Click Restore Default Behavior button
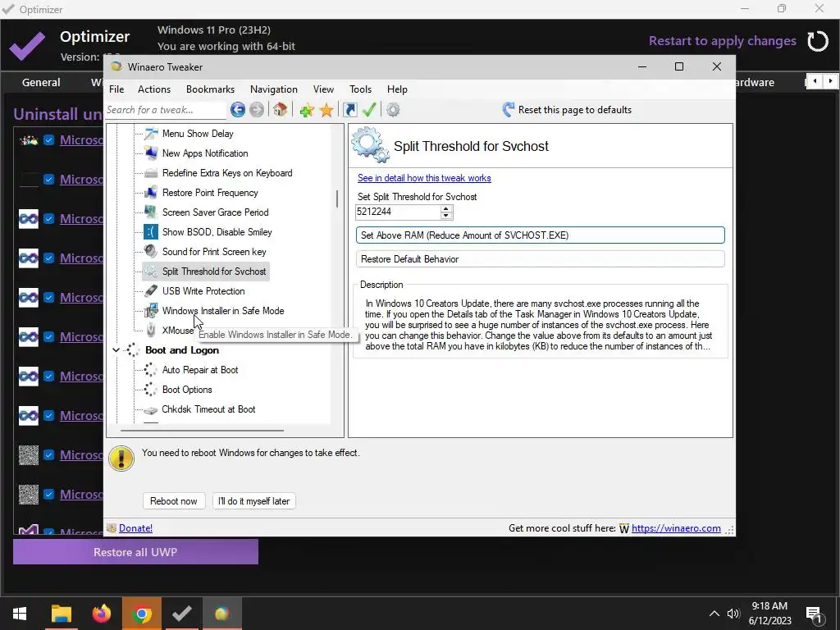This screenshot has width=840, height=630. tap(540, 259)
